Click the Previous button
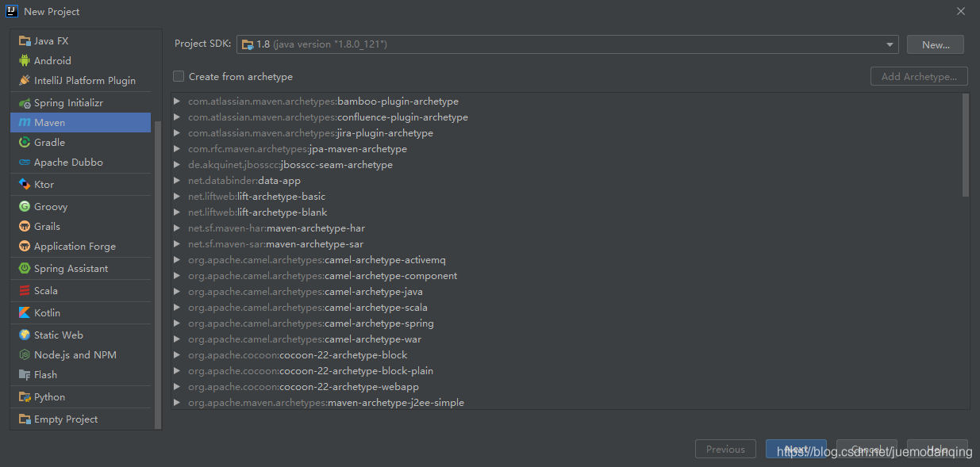Viewport: 980px width, 467px height. tap(725, 449)
